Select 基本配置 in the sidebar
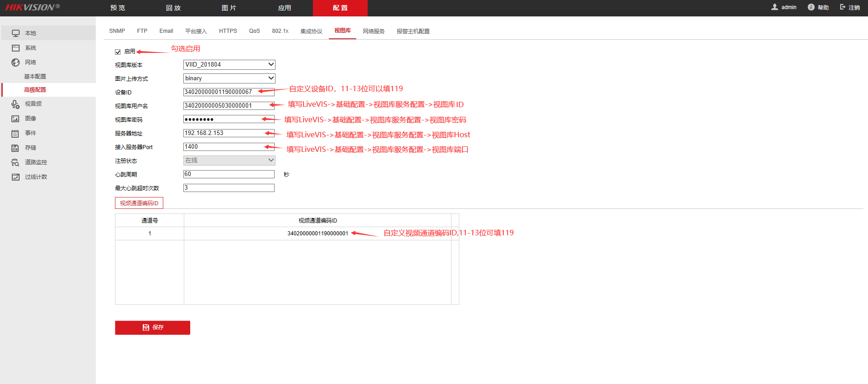 coord(35,77)
